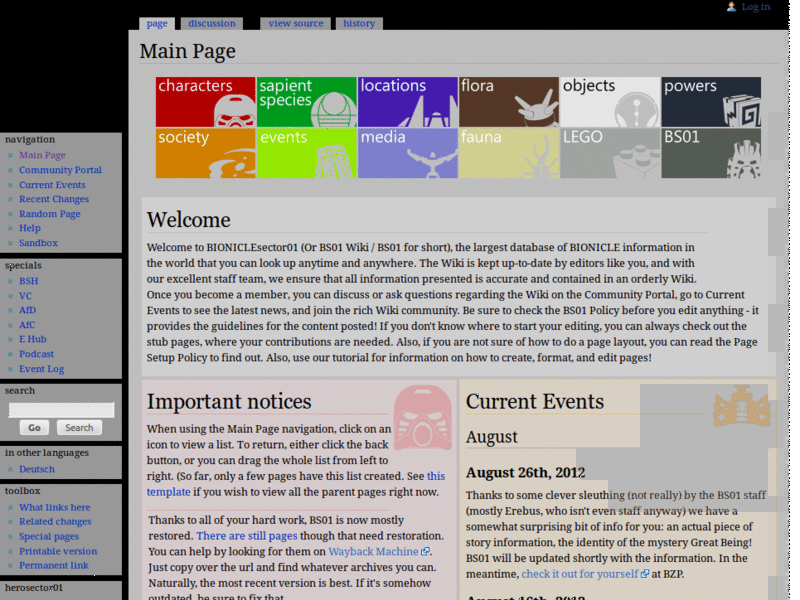
Task: Click the 'herosector01' sidebar label
Action: pos(34,588)
